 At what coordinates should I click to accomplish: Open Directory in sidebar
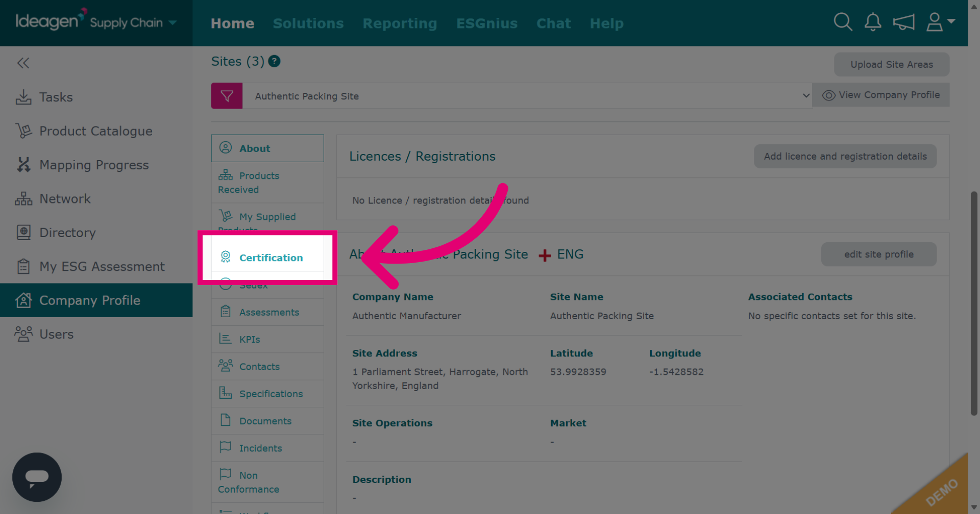coord(96,233)
